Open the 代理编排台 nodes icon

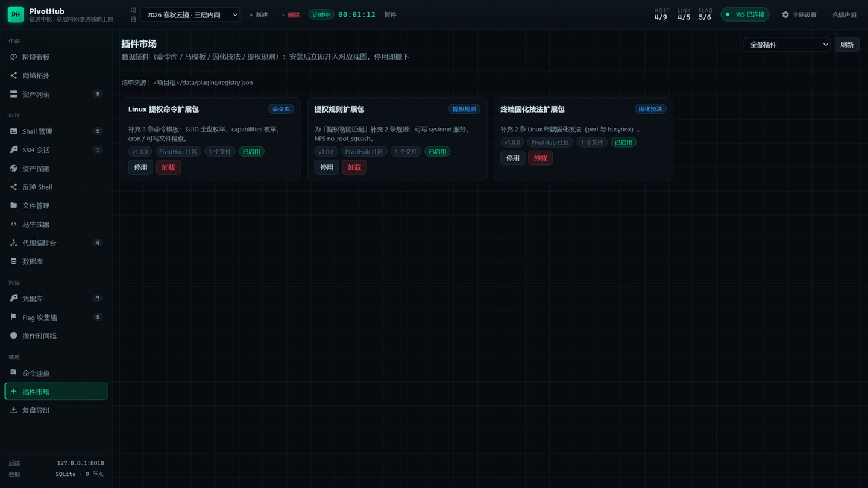click(x=14, y=243)
